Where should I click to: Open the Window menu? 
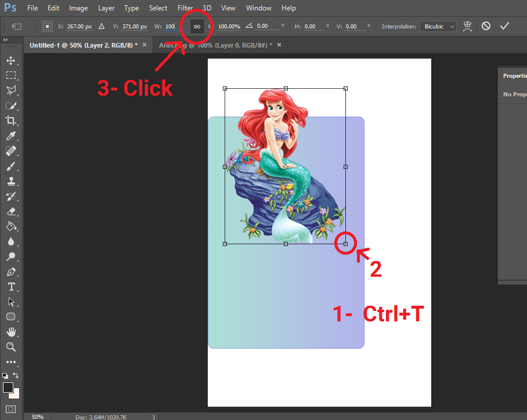tap(258, 8)
